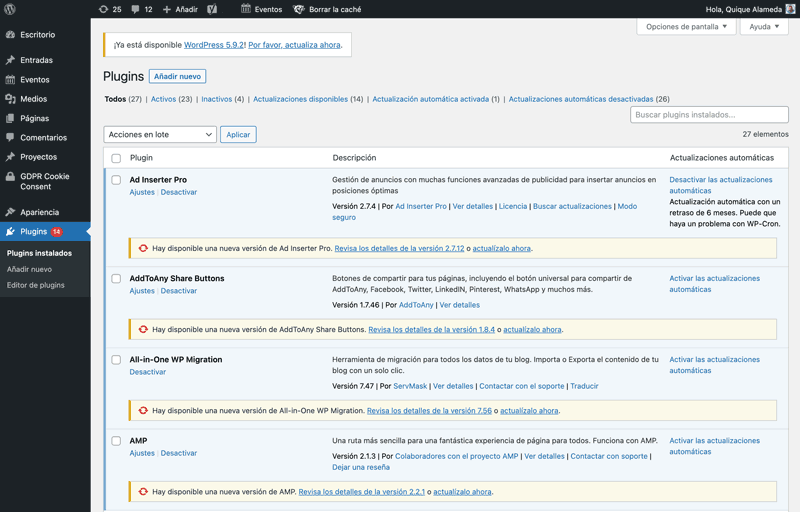Image resolution: width=800 pixels, height=512 pixels.
Task: Open updates counter showing 25
Action: (110, 9)
